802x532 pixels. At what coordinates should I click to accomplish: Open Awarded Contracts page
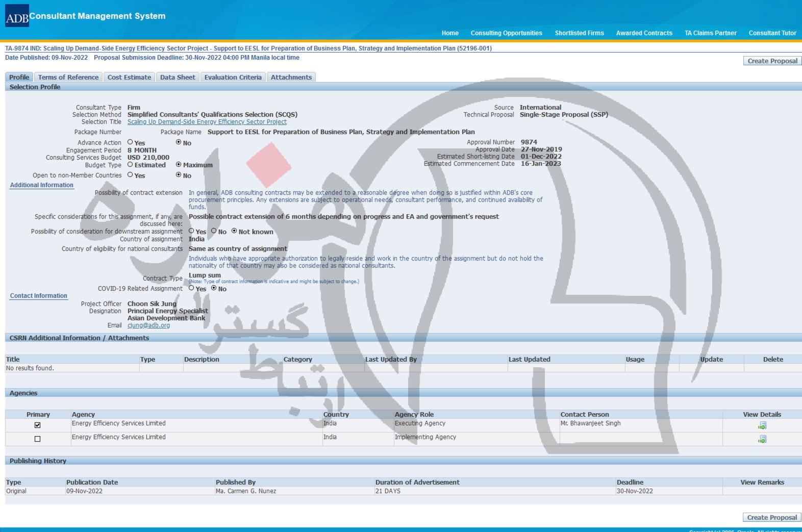tap(644, 33)
